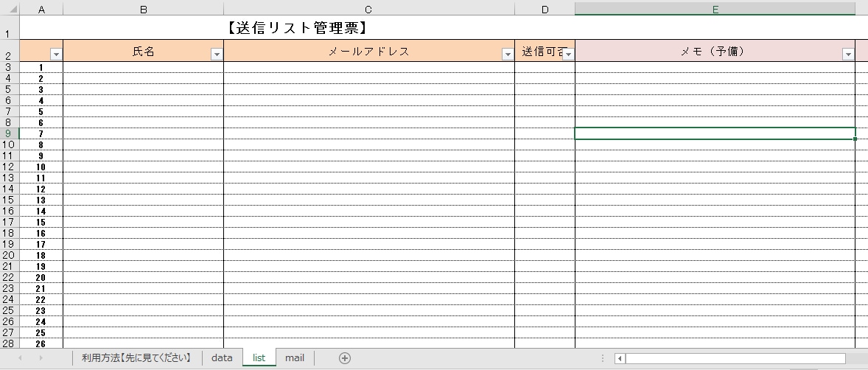Switch to the mail sheet tab
This screenshot has width=868, height=370.
click(295, 357)
